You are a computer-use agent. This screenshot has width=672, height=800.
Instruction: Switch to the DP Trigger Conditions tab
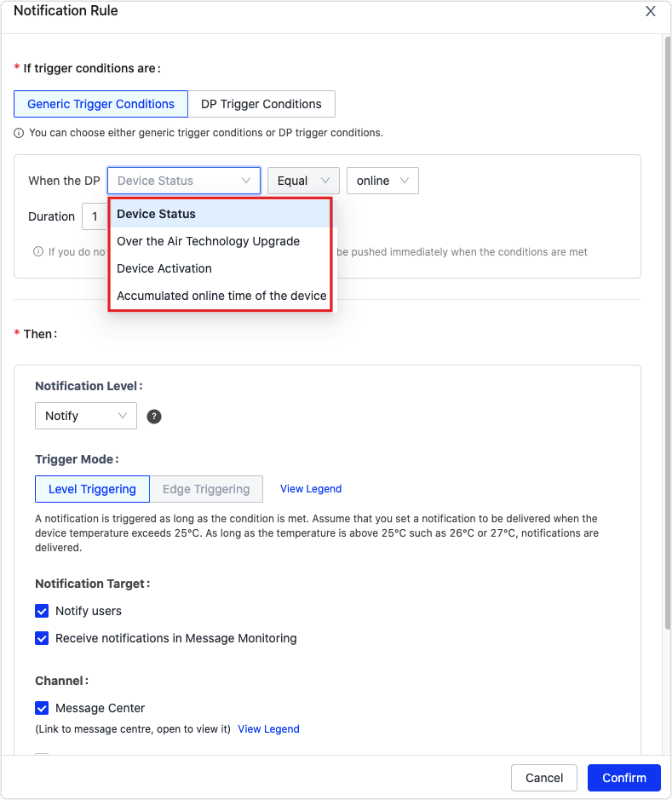pyautogui.click(x=261, y=104)
